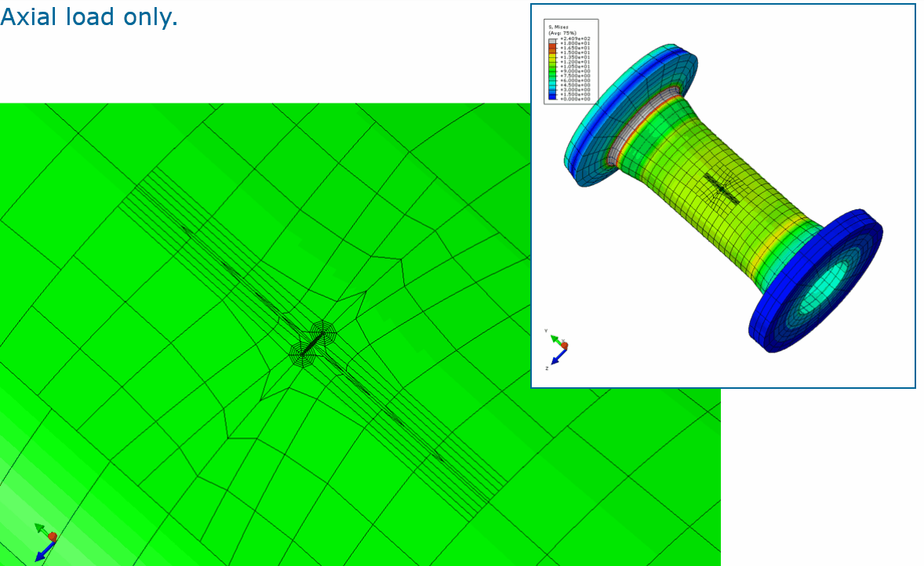Click the blue Z-axis arrow in inset triad
This screenshot has width=924, height=566.
click(x=556, y=357)
